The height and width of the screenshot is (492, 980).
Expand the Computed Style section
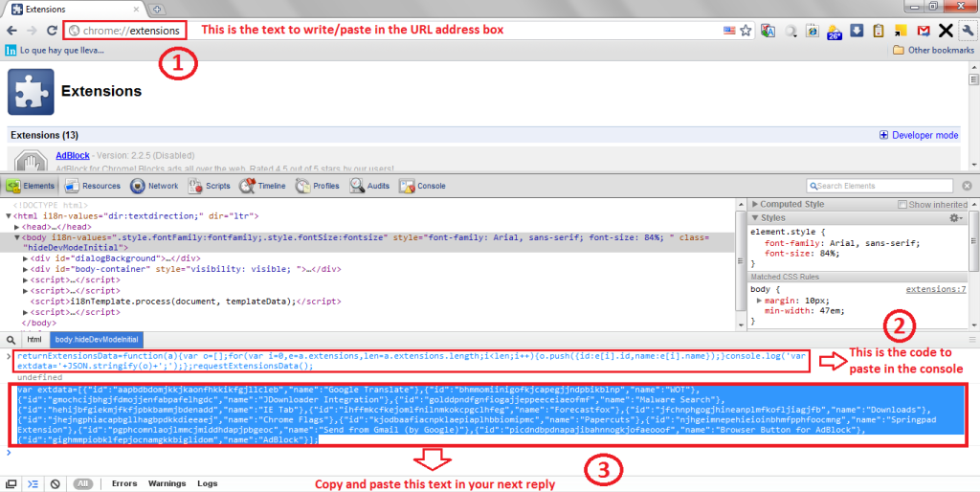click(755, 205)
